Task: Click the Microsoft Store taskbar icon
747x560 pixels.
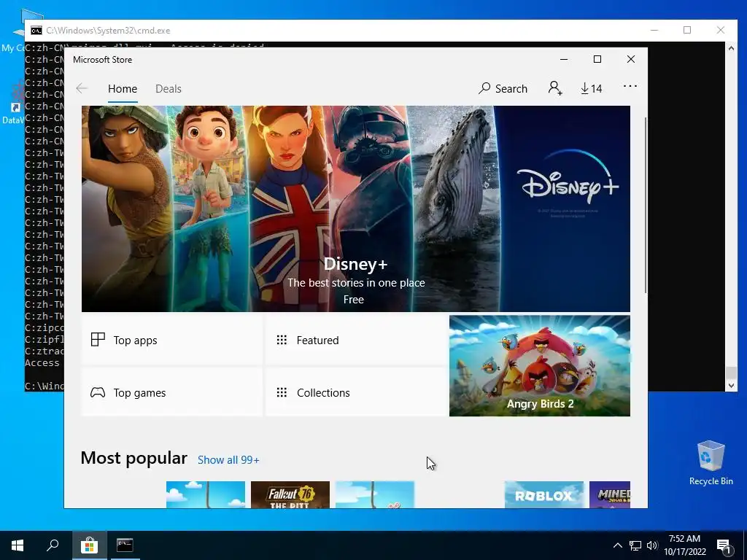Action: tap(89, 545)
